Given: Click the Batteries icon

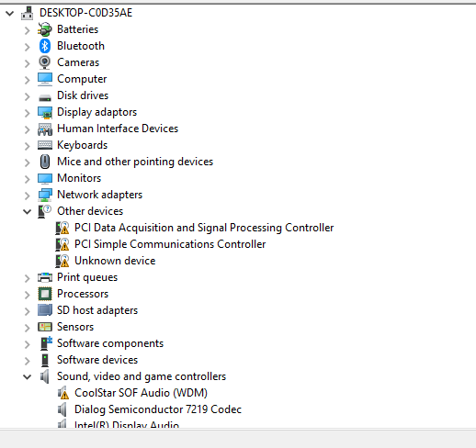Looking at the screenshot, I should tap(45, 29).
